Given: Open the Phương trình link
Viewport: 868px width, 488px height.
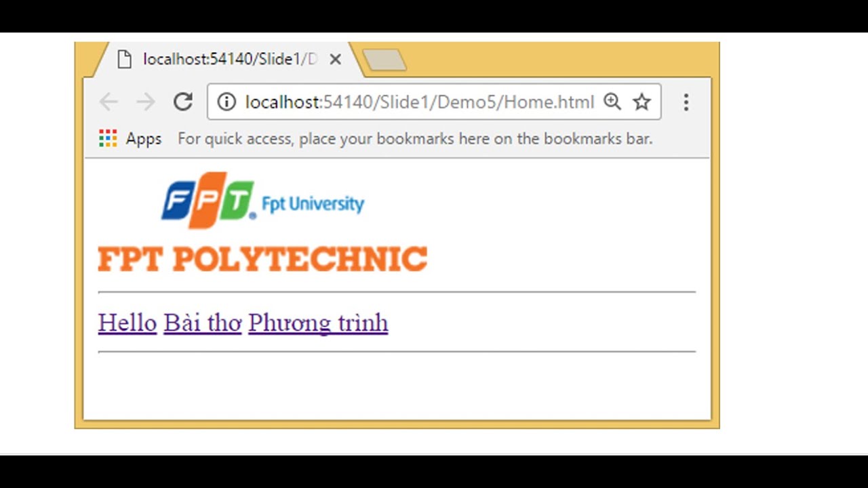Looking at the screenshot, I should 318,323.
